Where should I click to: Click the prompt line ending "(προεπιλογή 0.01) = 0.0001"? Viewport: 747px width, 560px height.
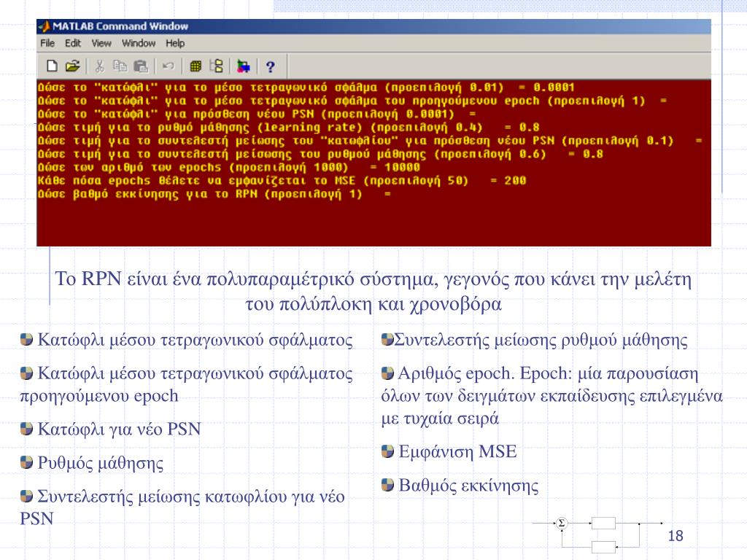coord(306,87)
